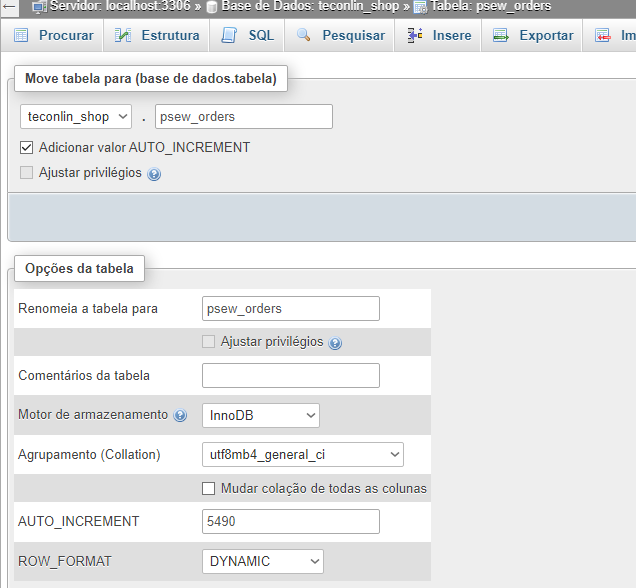The image size is (636, 588).
Task: Click the database icon in the breadcrumb
Action: [212, 7]
